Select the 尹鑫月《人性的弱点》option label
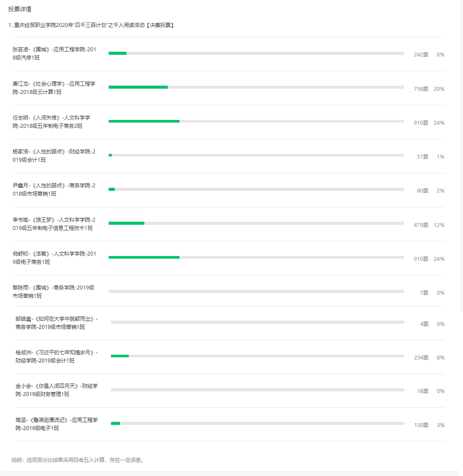This screenshot has width=463, height=476. click(x=54, y=190)
